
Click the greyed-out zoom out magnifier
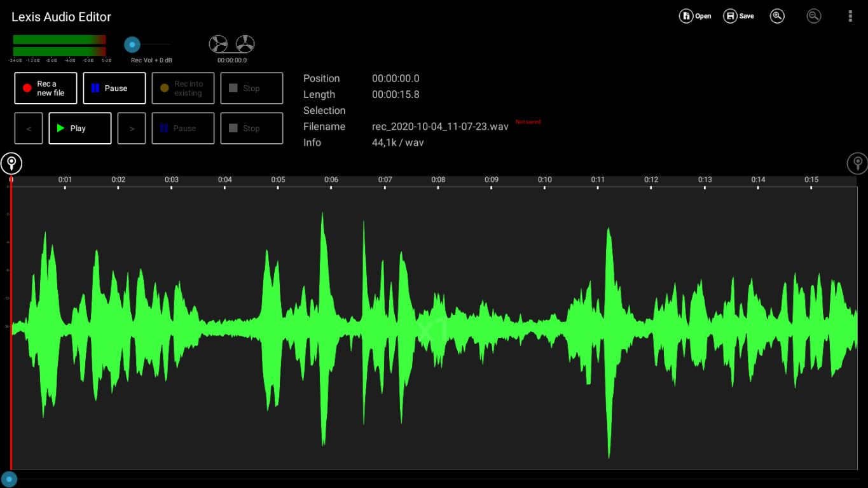point(813,16)
